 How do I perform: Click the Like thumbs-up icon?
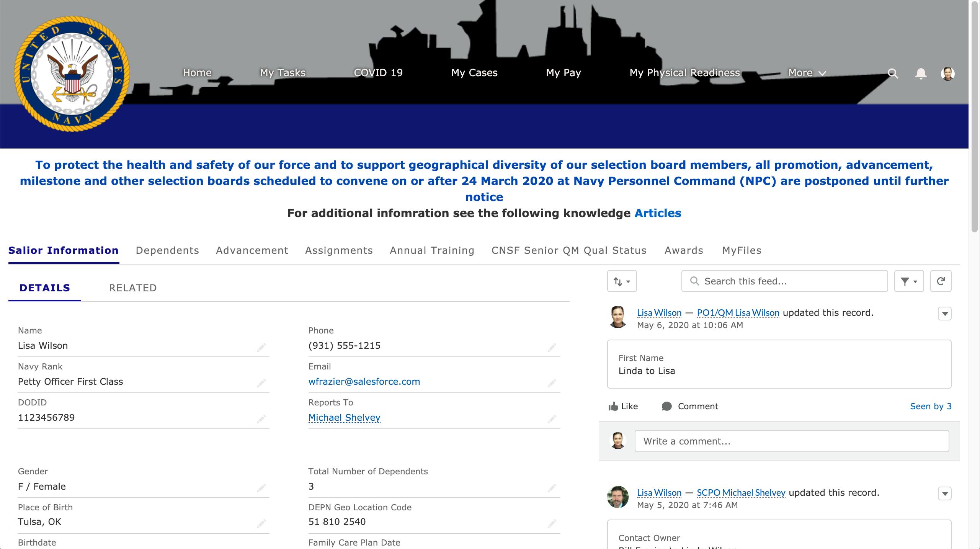point(613,406)
